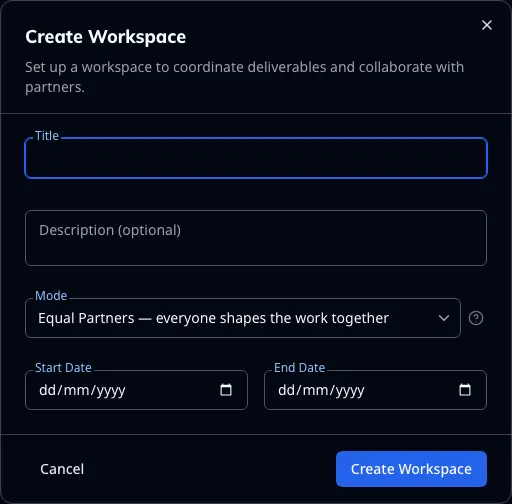Expand the Mode dropdown chevron
Image resolution: width=512 pixels, height=504 pixels.
[444, 318]
